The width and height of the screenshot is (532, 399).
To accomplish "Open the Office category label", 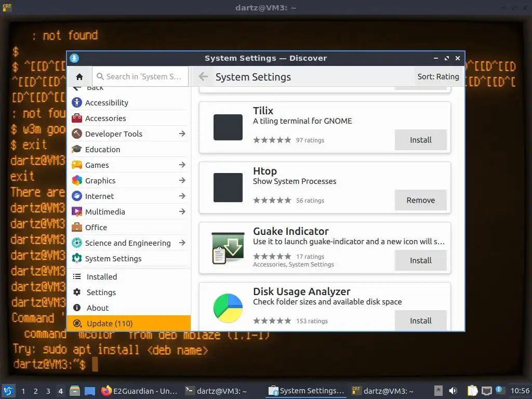I will pyautogui.click(x=96, y=228).
